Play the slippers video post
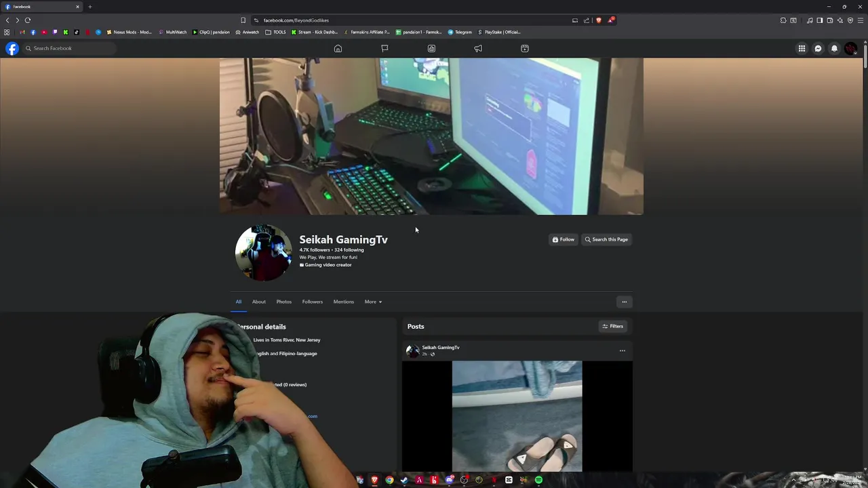Image resolution: width=868 pixels, height=488 pixels. click(x=517, y=416)
